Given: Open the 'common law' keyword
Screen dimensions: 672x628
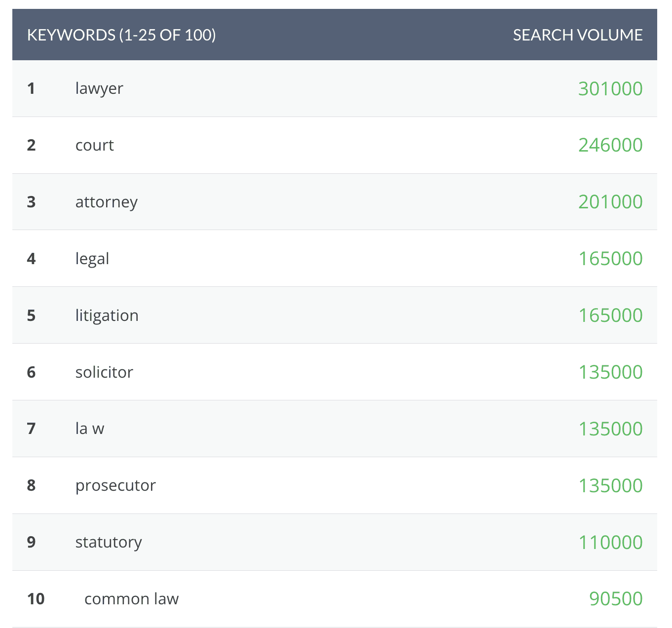Looking at the screenshot, I should pos(131,599).
